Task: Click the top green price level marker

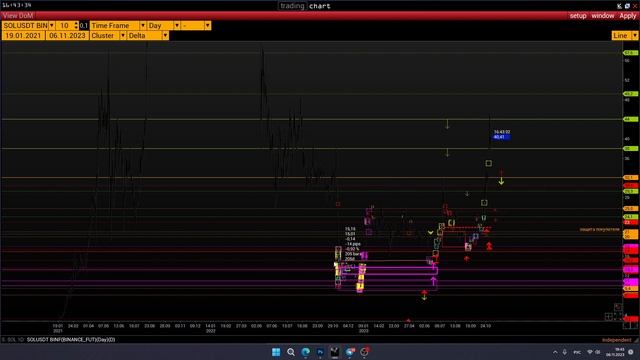Action: [x=631, y=53]
